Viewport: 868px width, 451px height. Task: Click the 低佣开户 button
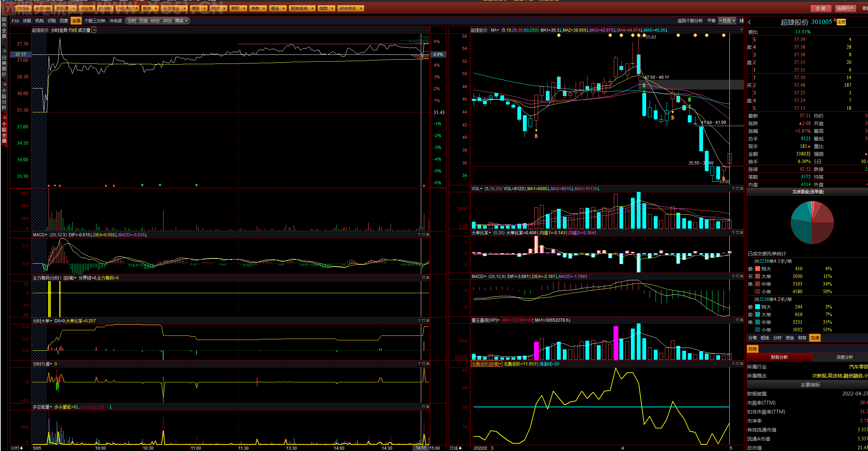(x=845, y=8)
